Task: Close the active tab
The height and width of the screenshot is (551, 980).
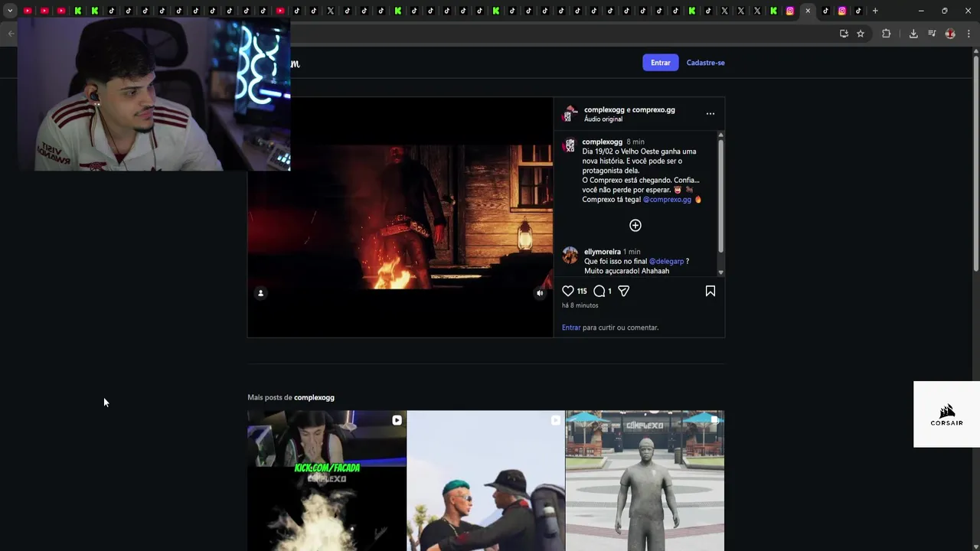Action: (808, 11)
